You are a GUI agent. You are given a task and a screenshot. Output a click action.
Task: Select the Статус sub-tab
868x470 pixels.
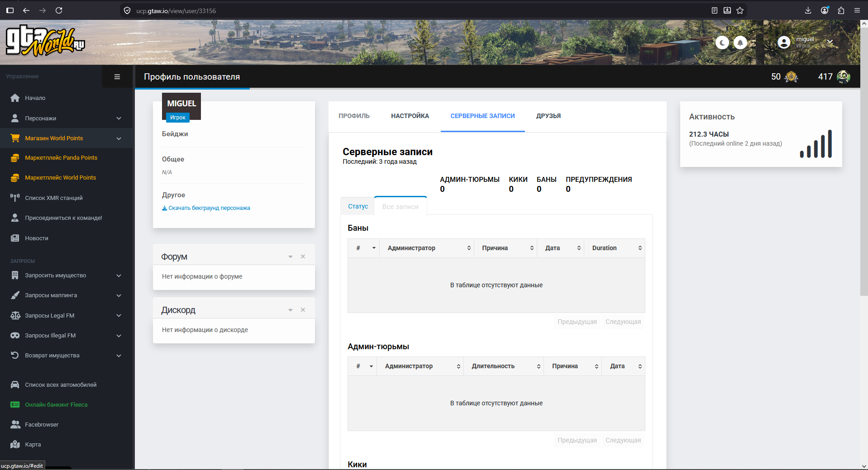click(x=358, y=206)
